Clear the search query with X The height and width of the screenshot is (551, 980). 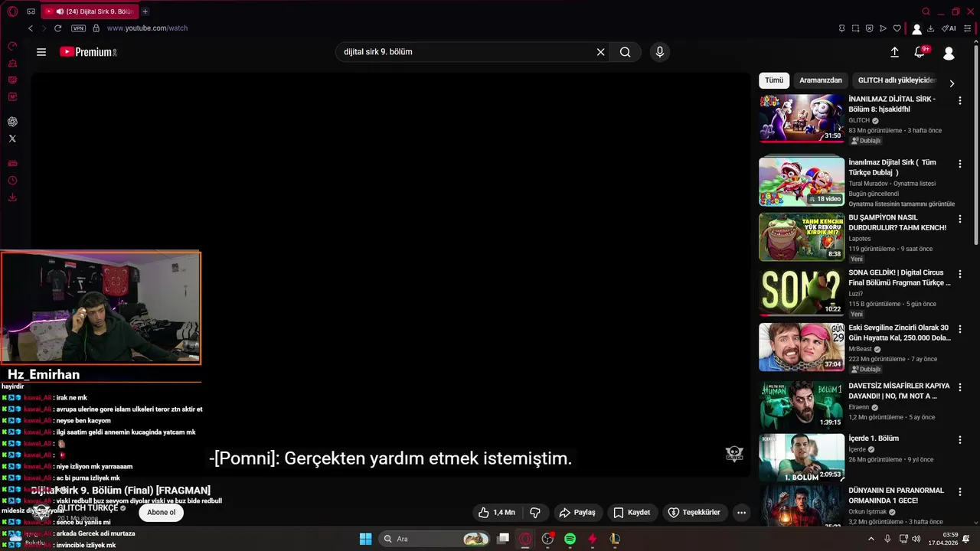pyautogui.click(x=601, y=52)
